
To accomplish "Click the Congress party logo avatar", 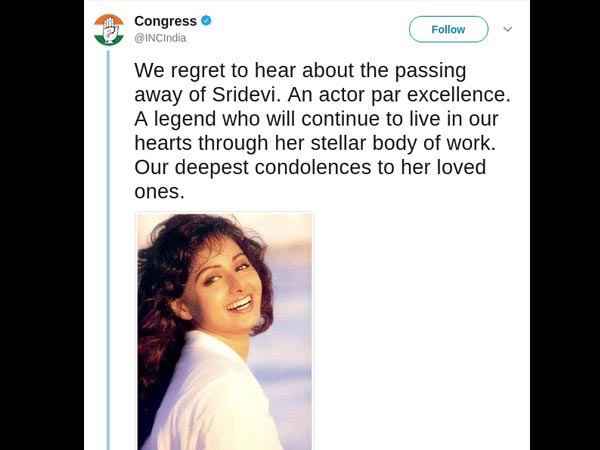I will 109,30.
